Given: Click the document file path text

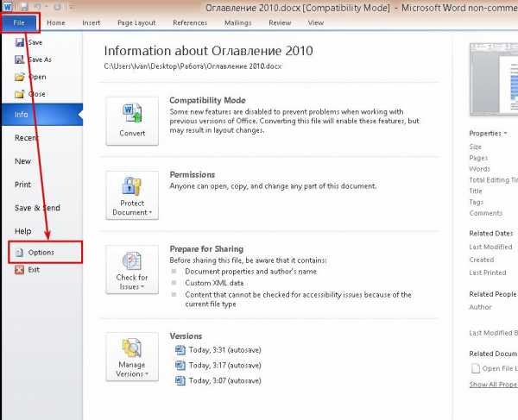Looking at the screenshot, I should click(x=193, y=66).
